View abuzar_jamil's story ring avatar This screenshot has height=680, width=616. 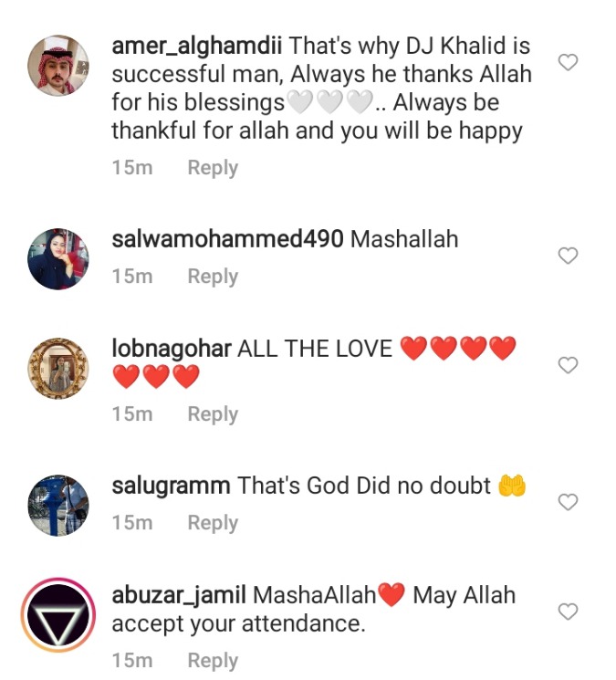tap(58, 615)
